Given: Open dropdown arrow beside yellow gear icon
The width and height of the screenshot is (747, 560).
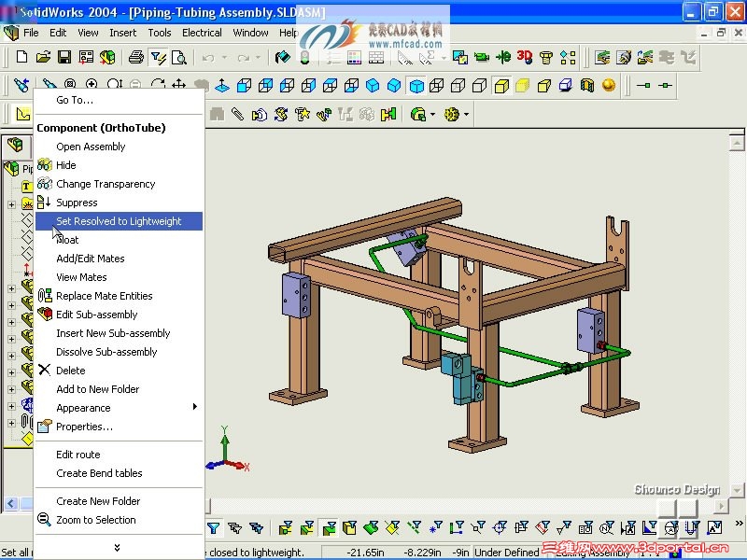Looking at the screenshot, I should tap(466, 114).
